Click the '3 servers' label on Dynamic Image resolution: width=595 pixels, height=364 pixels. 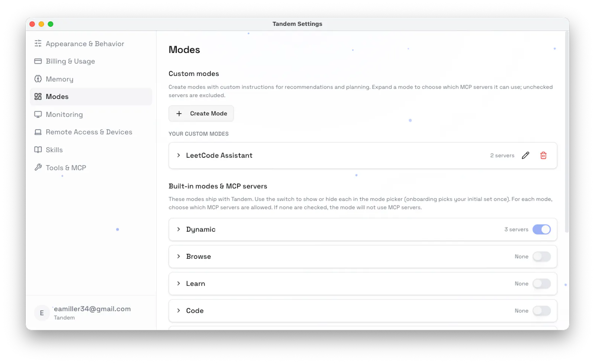[x=516, y=229]
